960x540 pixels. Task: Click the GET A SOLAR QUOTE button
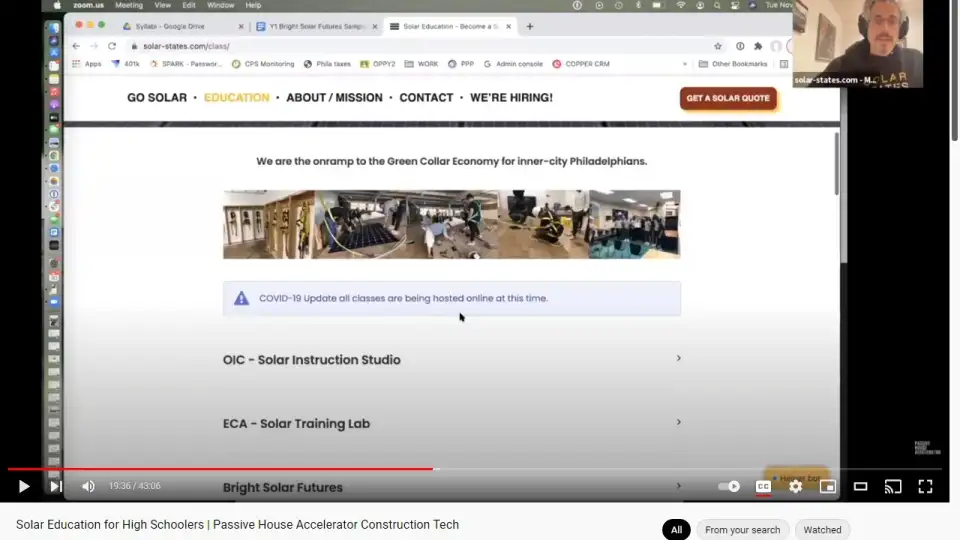(728, 98)
